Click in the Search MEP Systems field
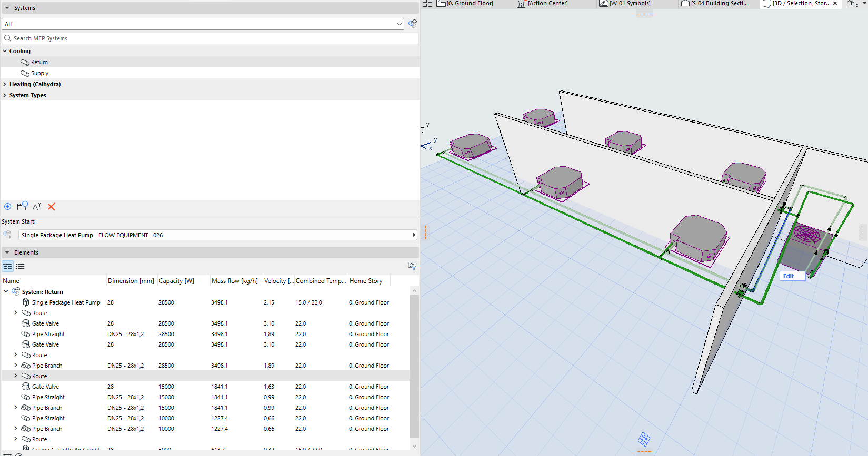 (211, 38)
